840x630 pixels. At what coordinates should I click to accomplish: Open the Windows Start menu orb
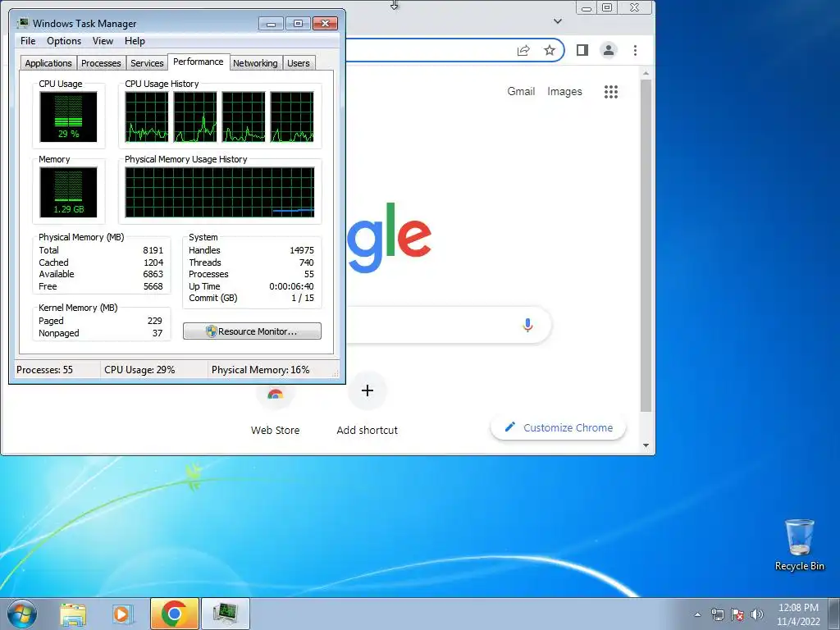pyautogui.click(x=22, y=614)
